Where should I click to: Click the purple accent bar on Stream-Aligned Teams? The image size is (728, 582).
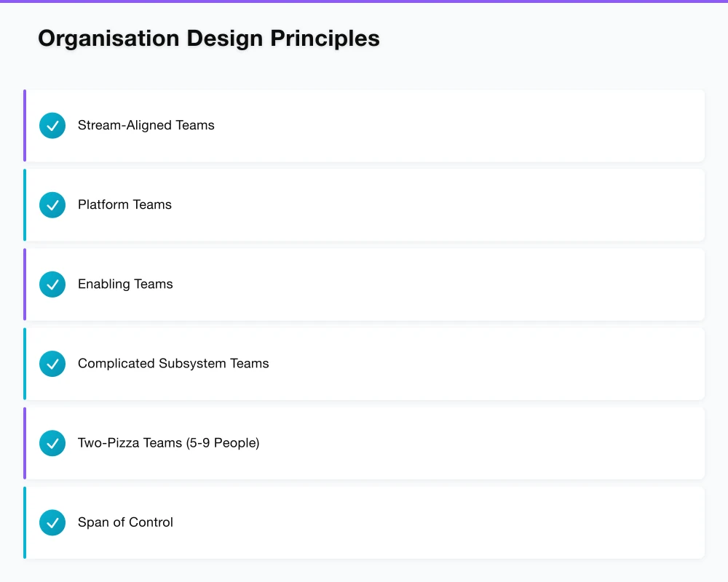[x=25, y=125]
